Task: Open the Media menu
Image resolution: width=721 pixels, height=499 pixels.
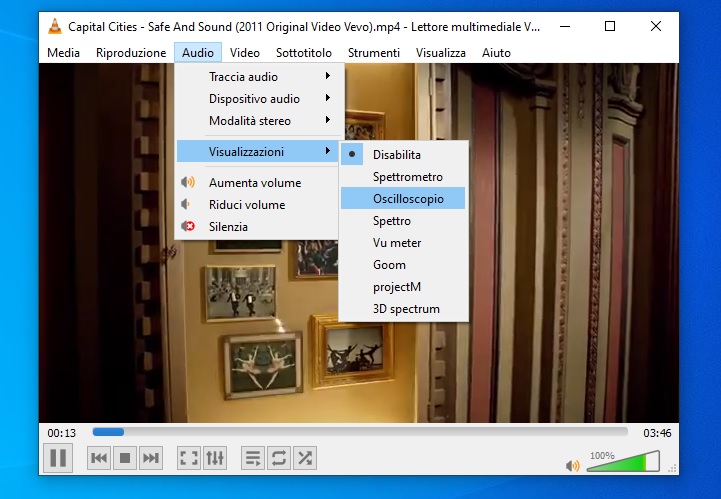Action: pyautogui.click(x=63, y=53)
